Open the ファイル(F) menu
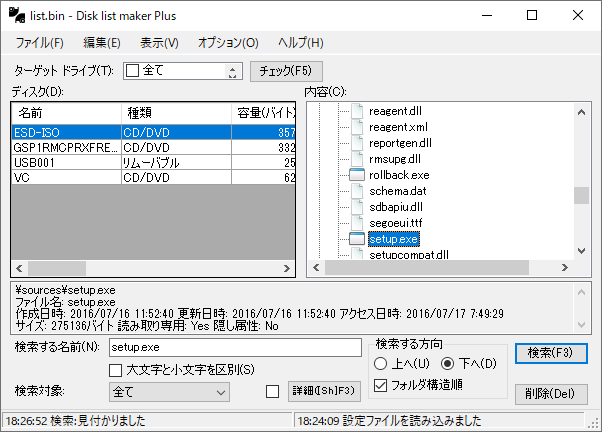The height and width of the screenshot is (432, 602). click(40, 42)
